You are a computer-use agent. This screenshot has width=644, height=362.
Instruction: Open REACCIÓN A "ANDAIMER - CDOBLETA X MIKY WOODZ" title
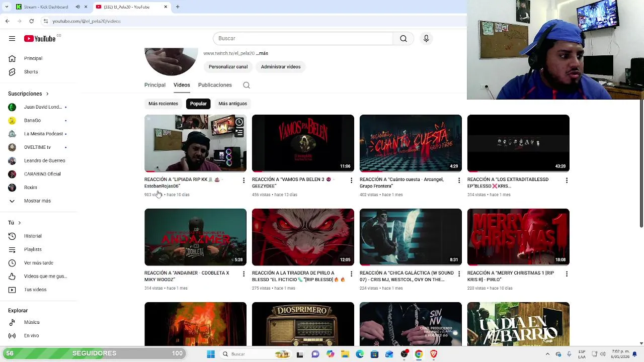(x=187, y=276)
